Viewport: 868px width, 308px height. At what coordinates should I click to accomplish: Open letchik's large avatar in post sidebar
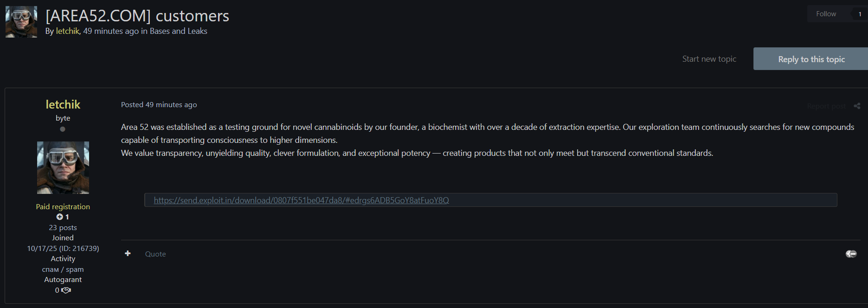(x=63, y=167)
